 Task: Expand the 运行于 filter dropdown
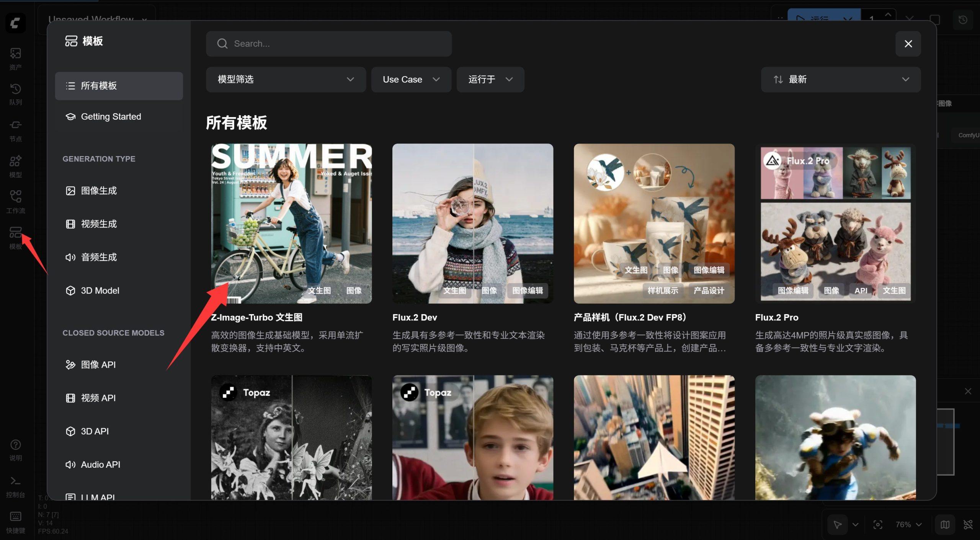coord(490,80)
